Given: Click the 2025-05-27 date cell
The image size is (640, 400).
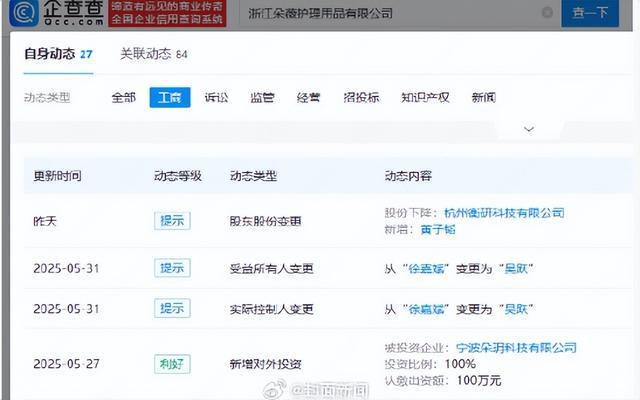Looking at the screenshot, I should coord(67,364).
